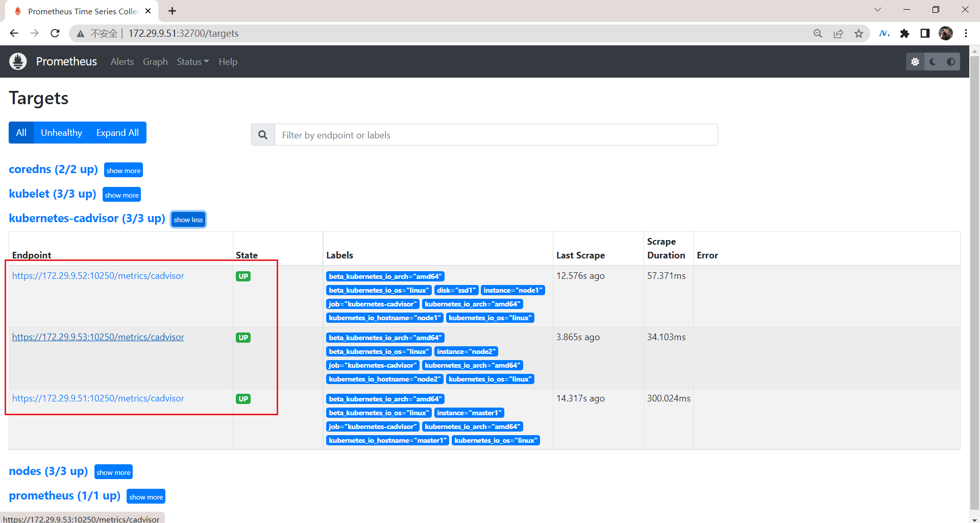This screenshot has width=980, height=523.
Task: Share this page via share icon
Action: tap(838, 33)
